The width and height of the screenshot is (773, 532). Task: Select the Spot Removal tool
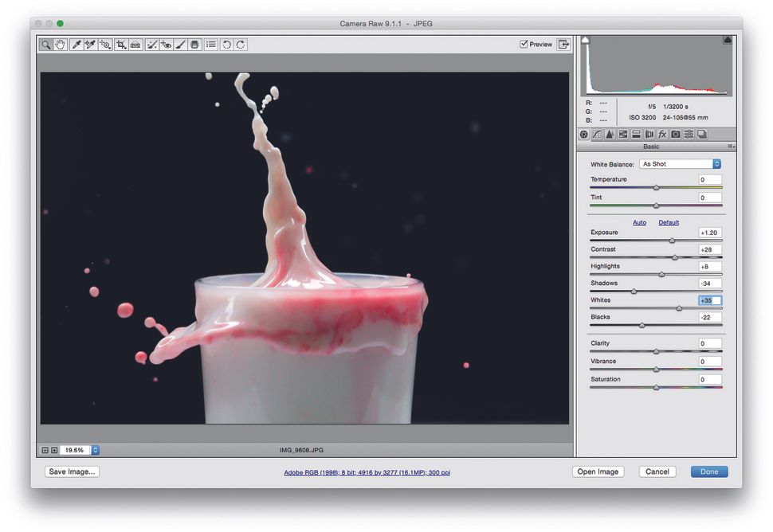[152, 45]
